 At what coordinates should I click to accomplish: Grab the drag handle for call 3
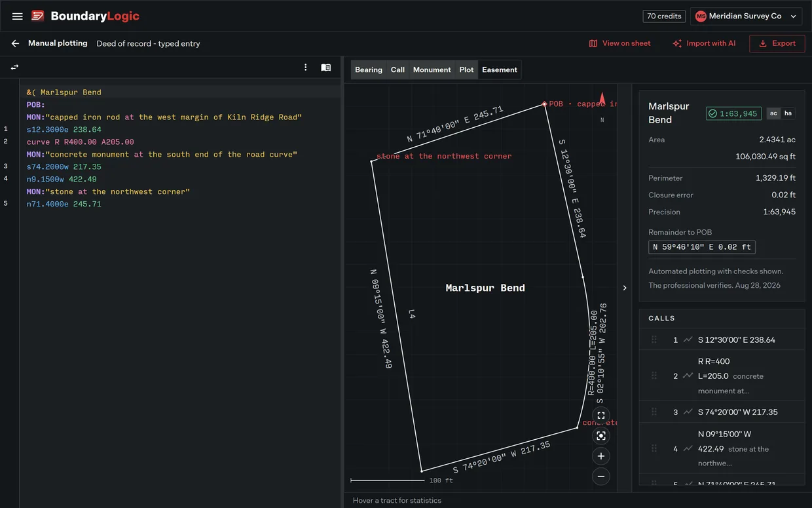(x=654, y=412)
